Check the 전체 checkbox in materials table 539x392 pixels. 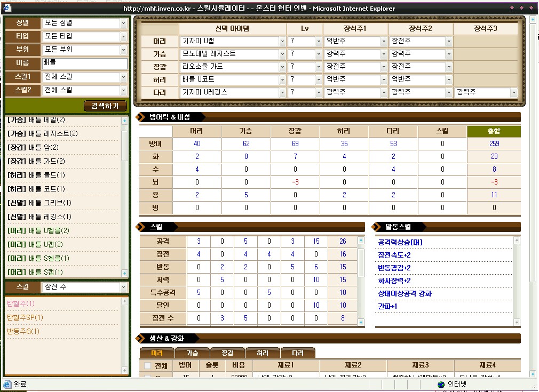tap(148, 366)
